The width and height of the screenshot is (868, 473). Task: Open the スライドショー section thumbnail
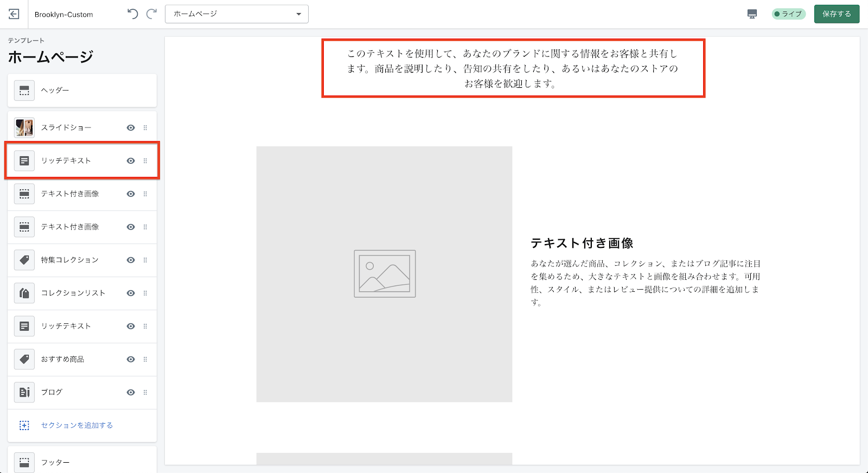coord(24,127)
